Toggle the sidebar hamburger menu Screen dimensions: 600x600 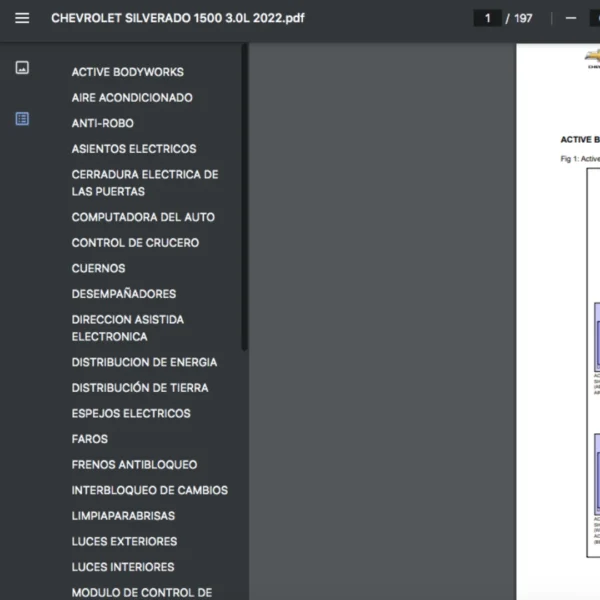pyautogui.click(x=22, y=18)
